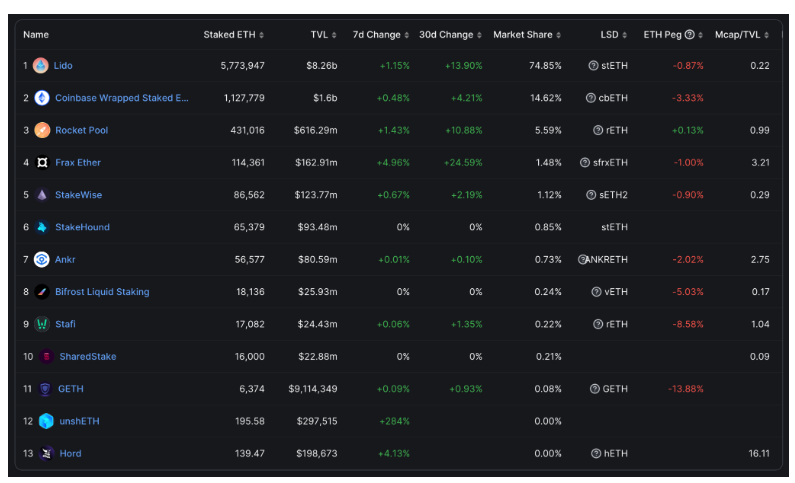The width and height of the screenshot is (795, 483).
Task: Click the unshETH cube logo icon
Action: tap(46, 421)
